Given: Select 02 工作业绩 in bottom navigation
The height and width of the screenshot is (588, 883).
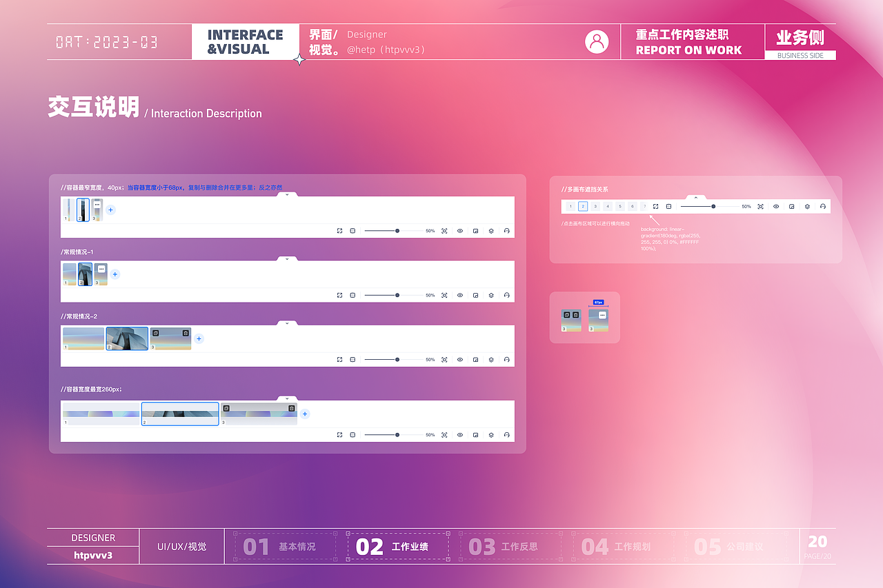Looking at the screenshot, I should tap(398, 547).
